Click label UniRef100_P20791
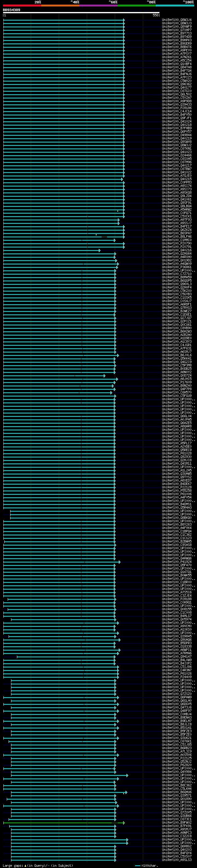197x868 pixels. 177,247
